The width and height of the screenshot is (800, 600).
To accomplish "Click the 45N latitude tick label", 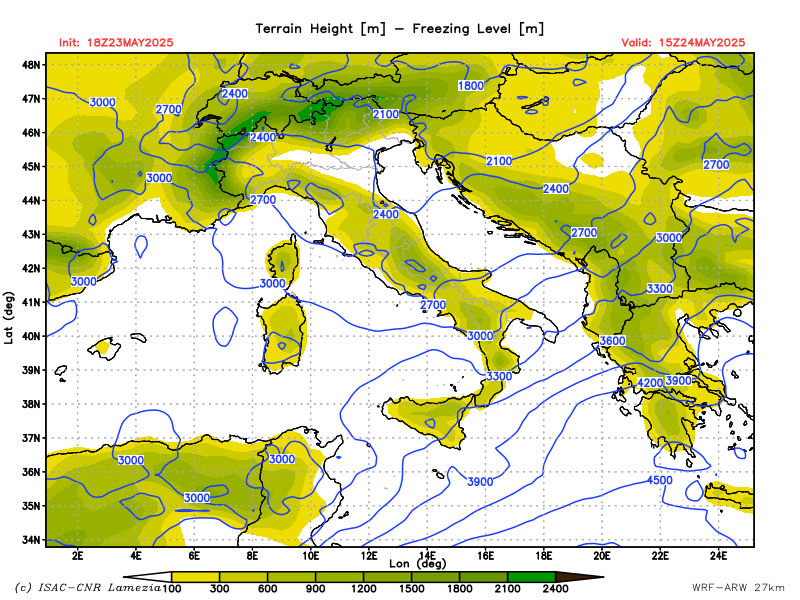I will (x=31, y=166).
